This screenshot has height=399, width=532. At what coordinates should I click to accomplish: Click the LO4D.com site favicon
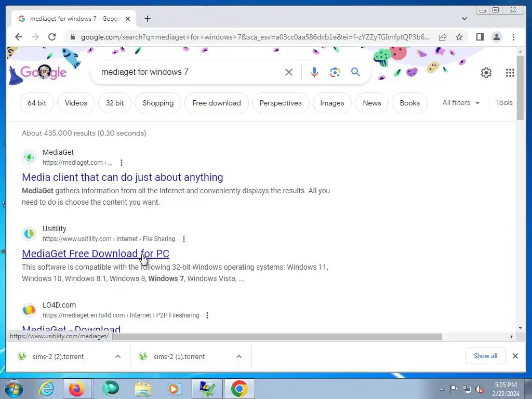29,310
